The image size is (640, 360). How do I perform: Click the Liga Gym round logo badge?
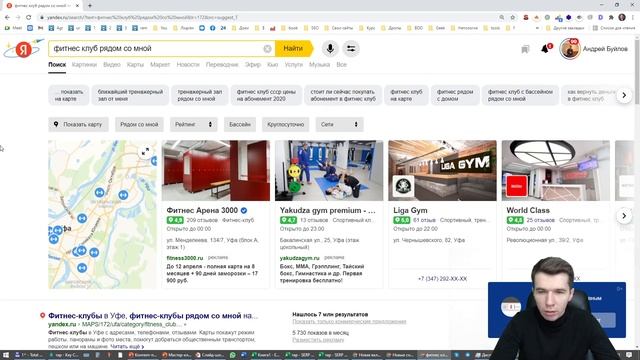[x=403, y=186]
